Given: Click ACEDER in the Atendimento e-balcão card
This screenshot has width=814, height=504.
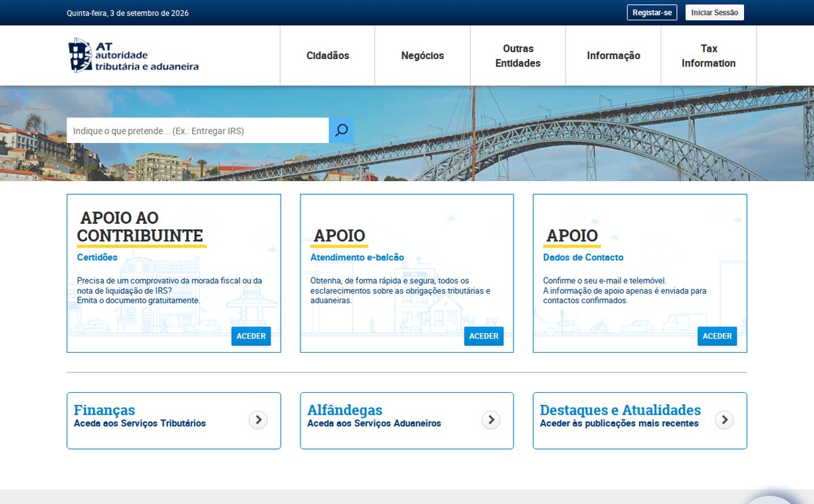Looking at the screenshot, I should tap(484, 336).
